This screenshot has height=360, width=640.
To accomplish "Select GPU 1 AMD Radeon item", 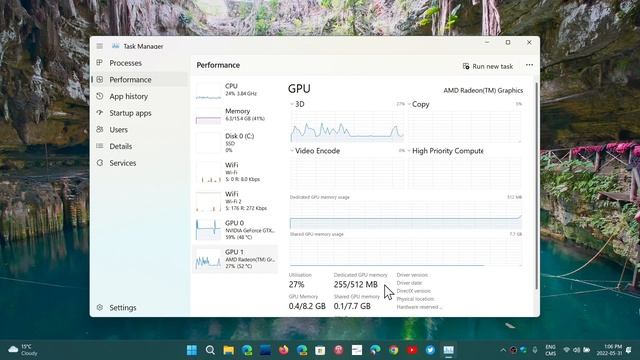I will (x=235, y=259).
